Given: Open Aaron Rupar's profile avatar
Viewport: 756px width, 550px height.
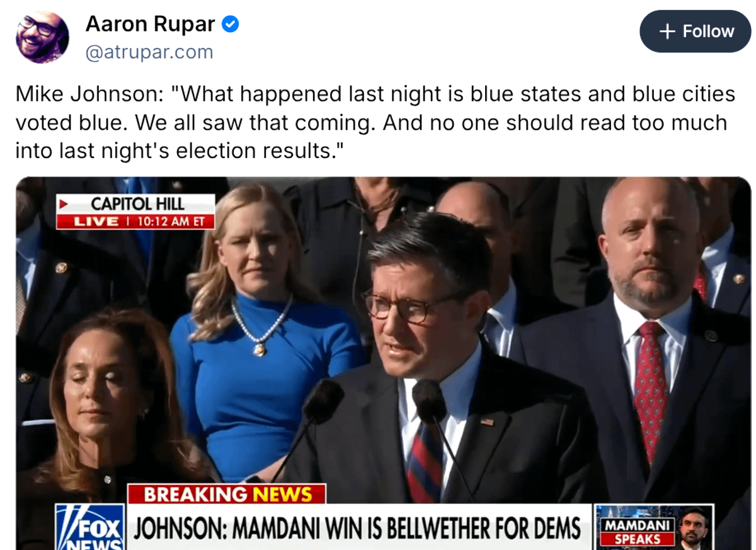Looking at the screenshot, I should coord(42,37).
